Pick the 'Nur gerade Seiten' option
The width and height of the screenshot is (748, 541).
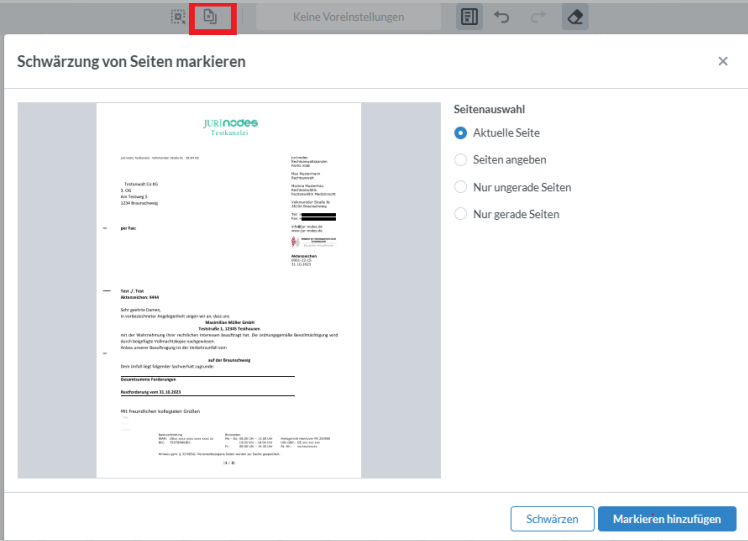[x=461, y=214]
